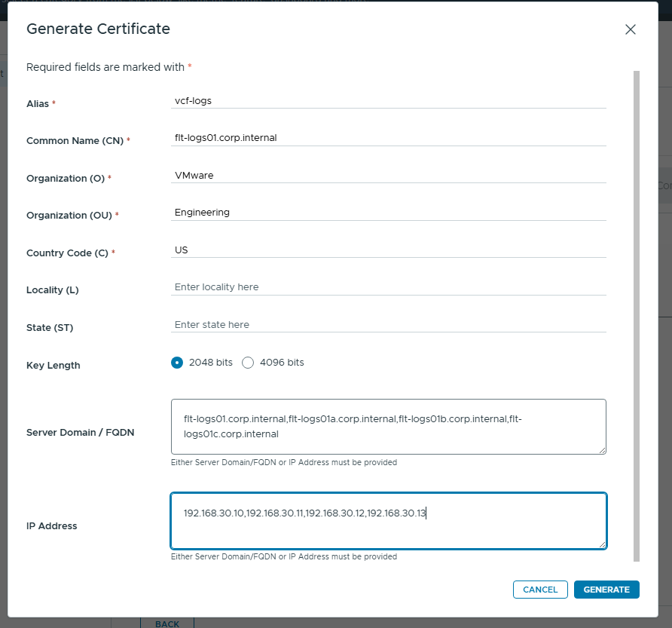Click the empty State (ST) input
This screenshot has width=672, height=628.
(x=388, y=325)
